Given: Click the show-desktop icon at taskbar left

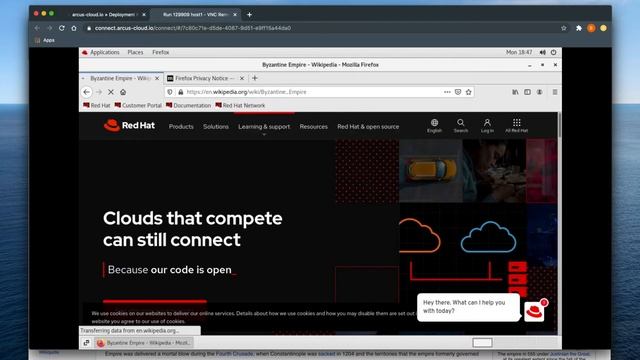Looking at the screenshot, I should click(86, 343).
